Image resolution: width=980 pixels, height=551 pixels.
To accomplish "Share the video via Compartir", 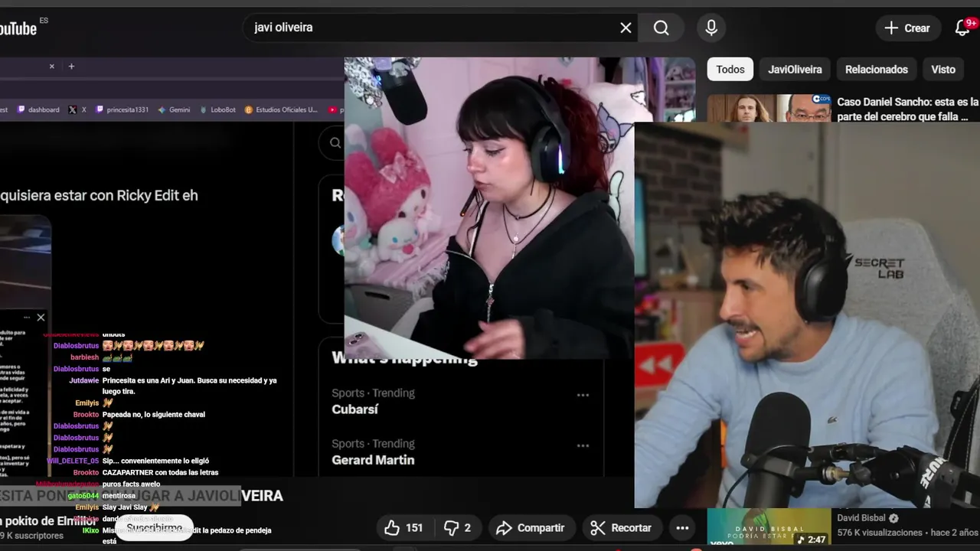I will 530,528.
